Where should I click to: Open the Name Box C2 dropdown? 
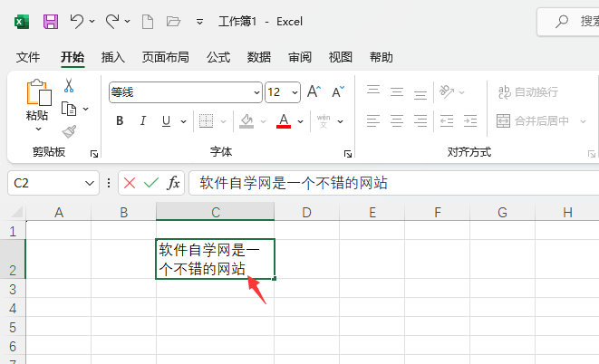[90, 183]
